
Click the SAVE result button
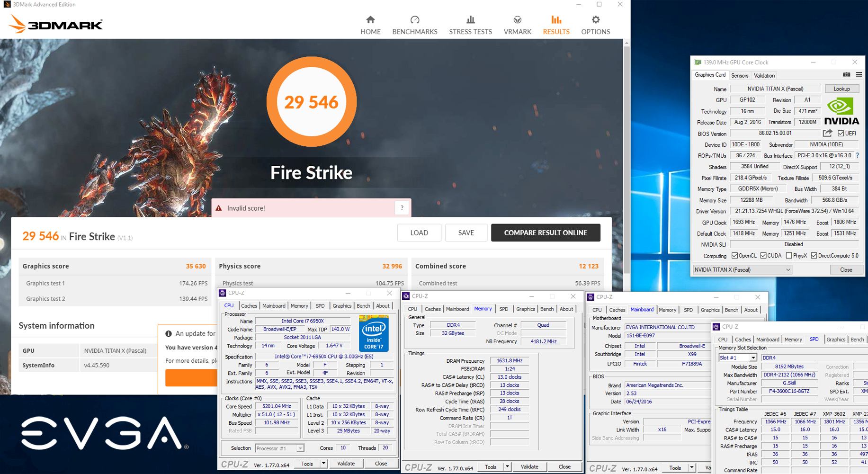point(466,233)
